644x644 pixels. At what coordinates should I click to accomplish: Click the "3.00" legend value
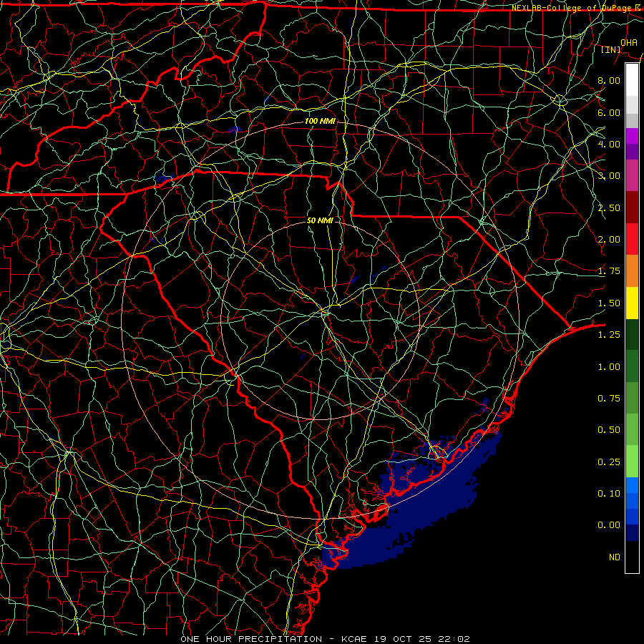[609, 176]
